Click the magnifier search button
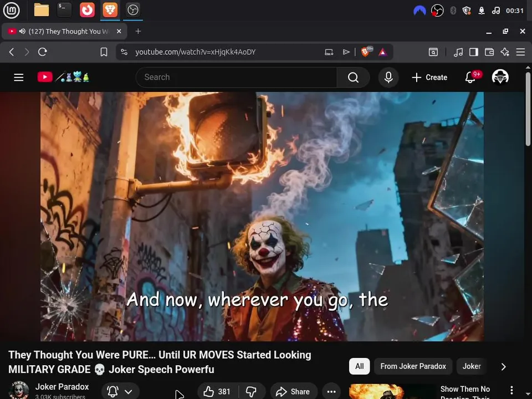 coord(353,78)
